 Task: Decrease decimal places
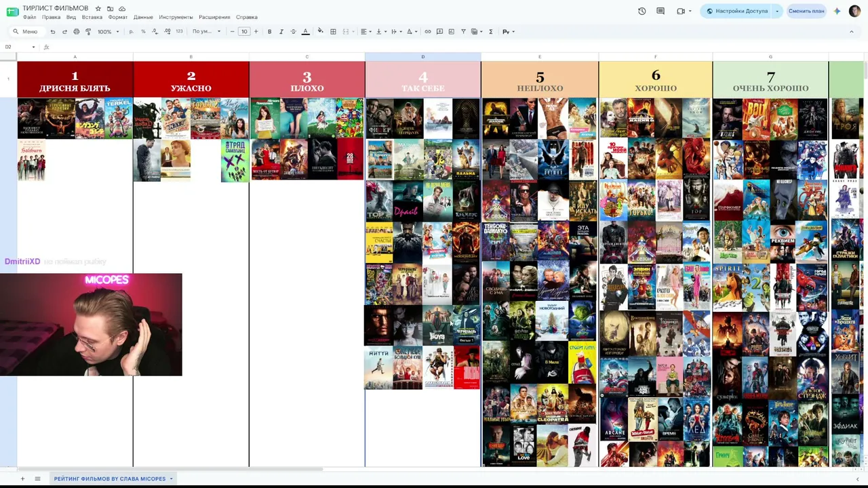155,32
